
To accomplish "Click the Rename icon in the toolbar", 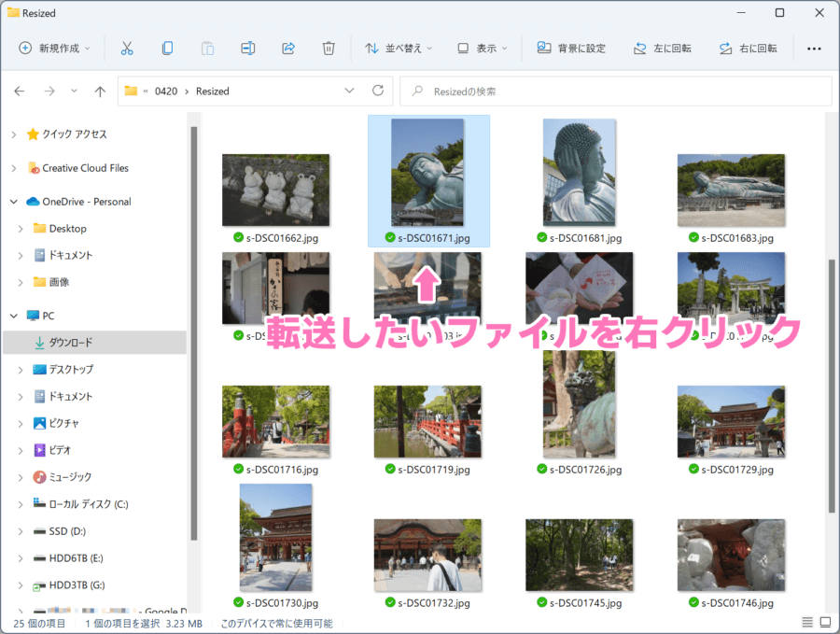I will point(247,48).
